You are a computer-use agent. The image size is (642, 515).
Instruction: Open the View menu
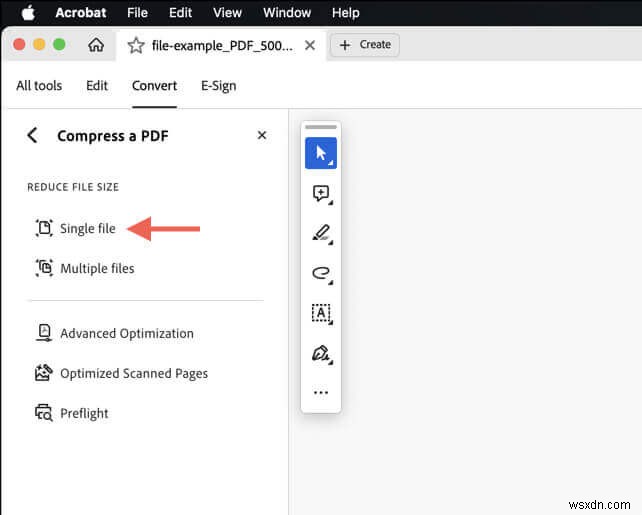tap(227, 13)
